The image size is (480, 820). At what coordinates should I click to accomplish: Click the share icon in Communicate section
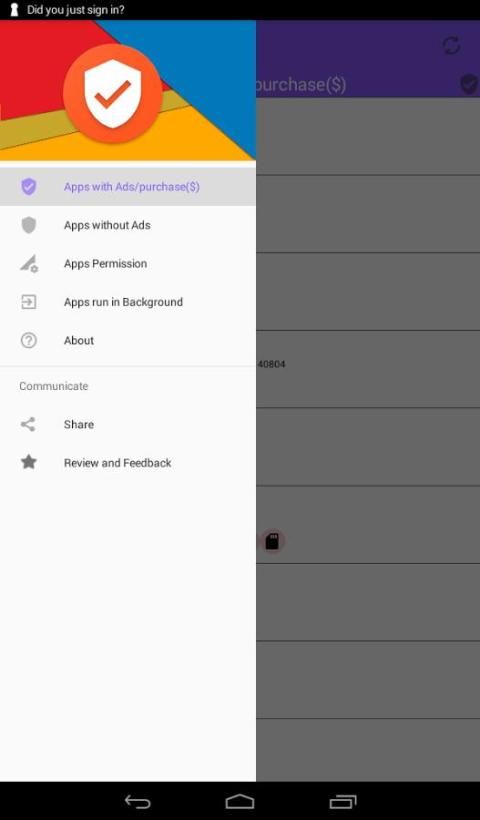[28, 424]
